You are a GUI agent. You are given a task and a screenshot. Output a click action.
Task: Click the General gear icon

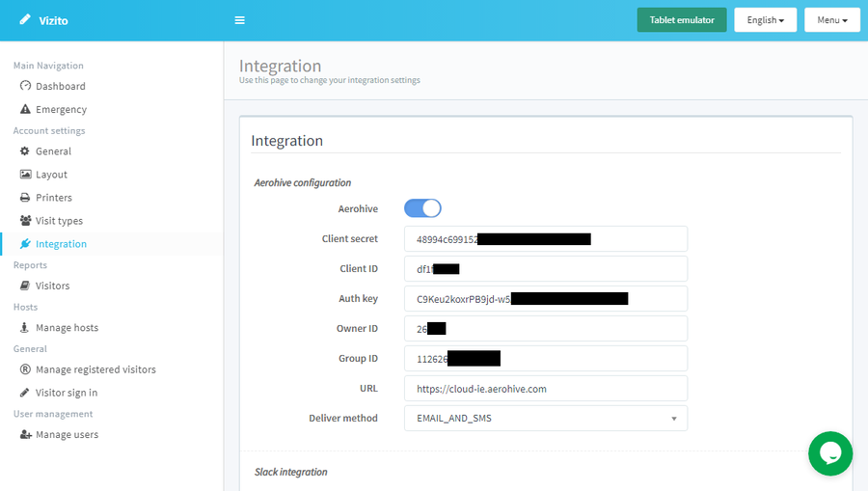click(26, 151)
